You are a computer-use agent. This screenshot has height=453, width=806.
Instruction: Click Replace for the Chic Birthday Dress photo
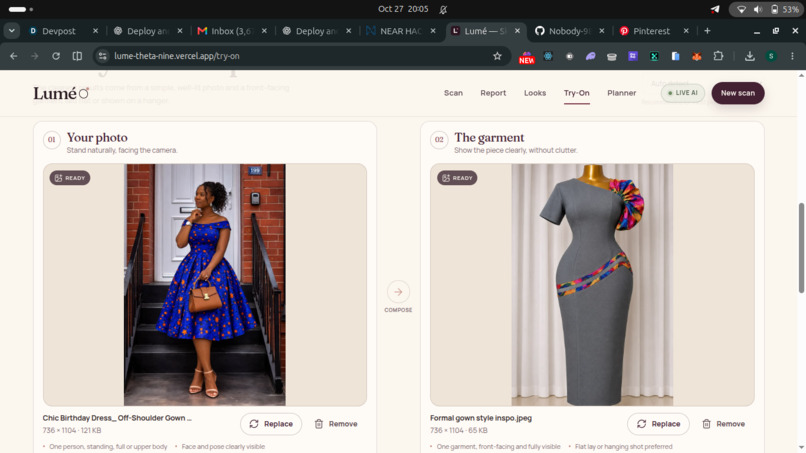click(271, 424)
